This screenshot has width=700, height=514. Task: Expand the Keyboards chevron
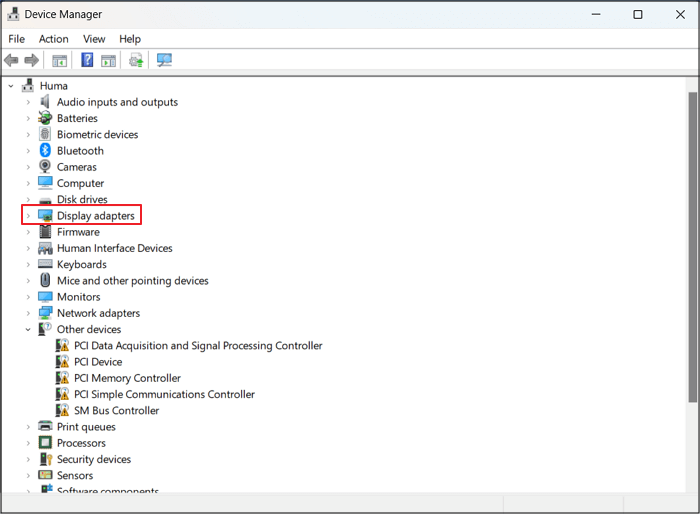pos(28,264)
